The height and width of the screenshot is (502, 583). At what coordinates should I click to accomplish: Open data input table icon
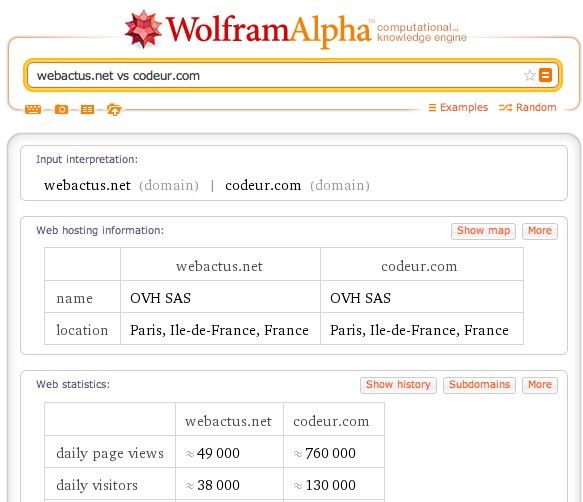point(87,109)
